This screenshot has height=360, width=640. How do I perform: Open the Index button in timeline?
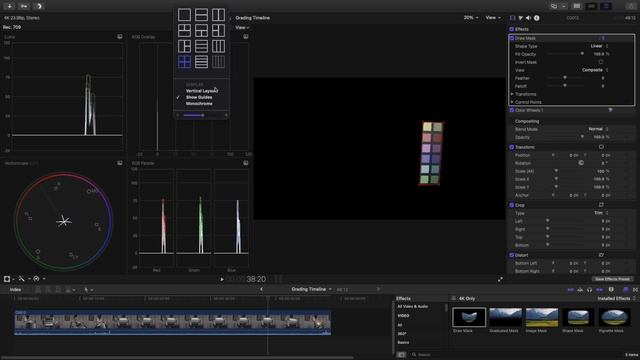(15, 290)
